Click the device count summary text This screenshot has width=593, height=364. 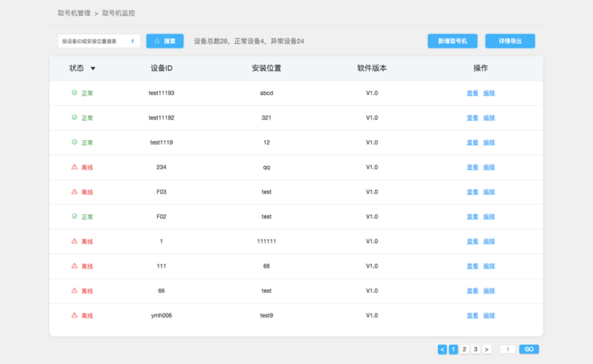point(249,42)
